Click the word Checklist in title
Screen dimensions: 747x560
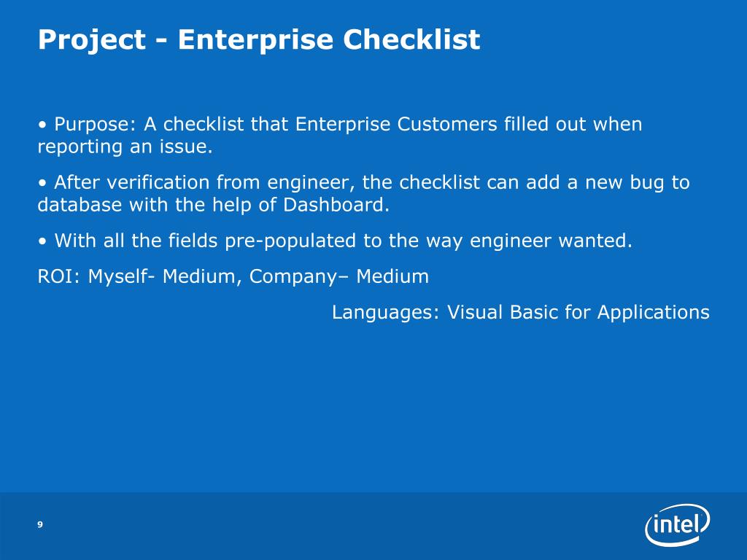[x=411, y=39]
